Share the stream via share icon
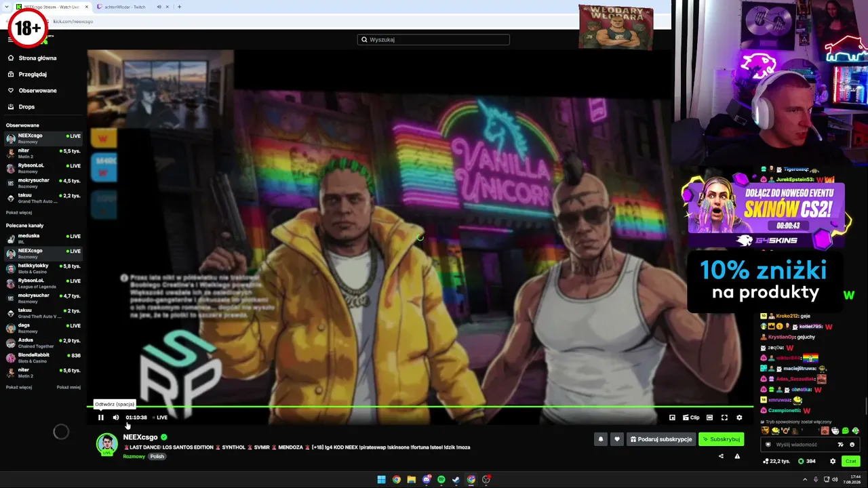This screenshot has width=868, height=488. (x=721, y=456)
